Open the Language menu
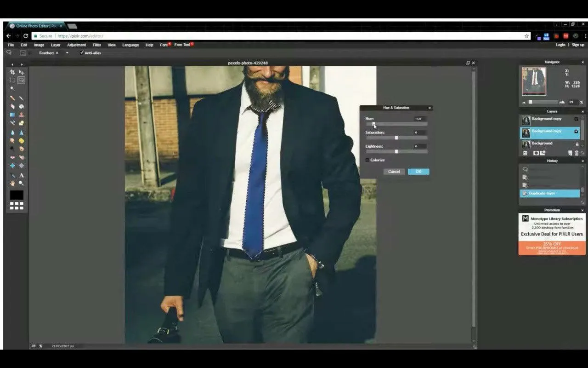Image resolution: width=588 pixels, height=368 pixels. click(130, 45)
